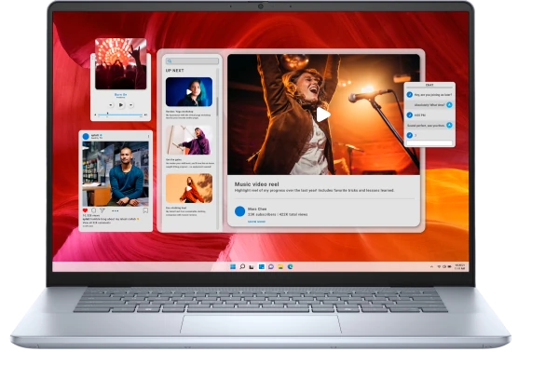The image size is (559, 392).
Task: Play the Up Next video with purple hoodie person
Action: [189, 140]
